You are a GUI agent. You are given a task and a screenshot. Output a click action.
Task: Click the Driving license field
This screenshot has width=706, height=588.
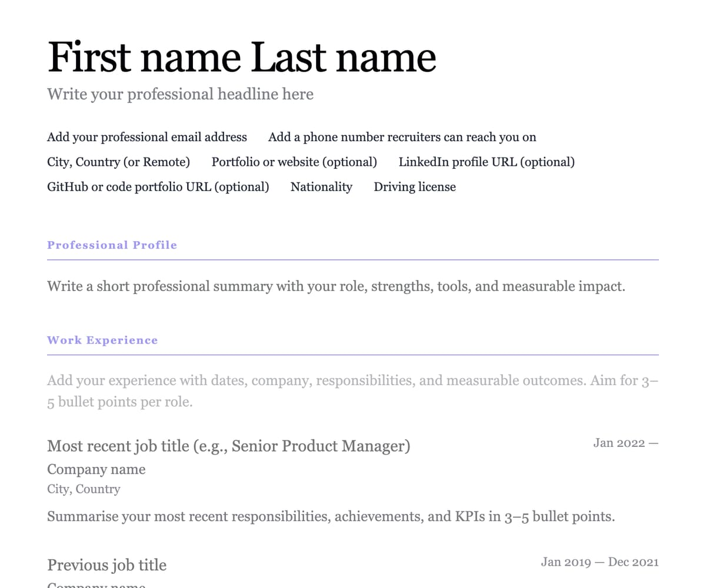click(415, 187)
